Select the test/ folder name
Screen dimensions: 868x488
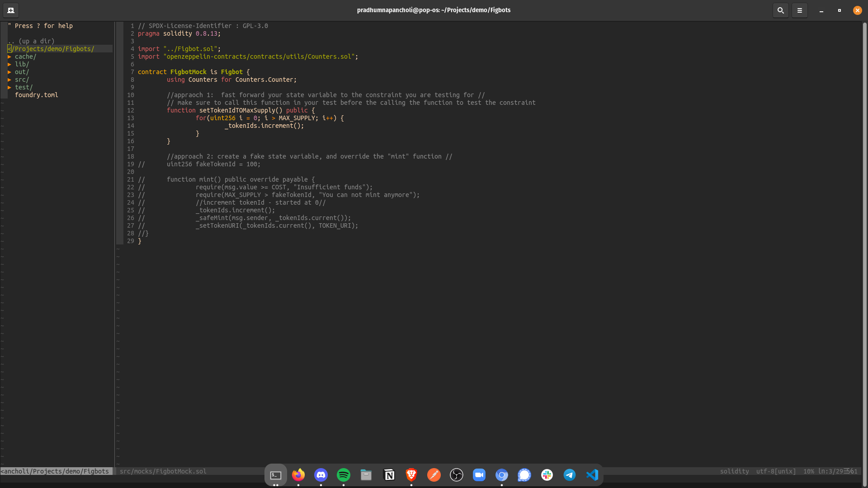[24, 87]
